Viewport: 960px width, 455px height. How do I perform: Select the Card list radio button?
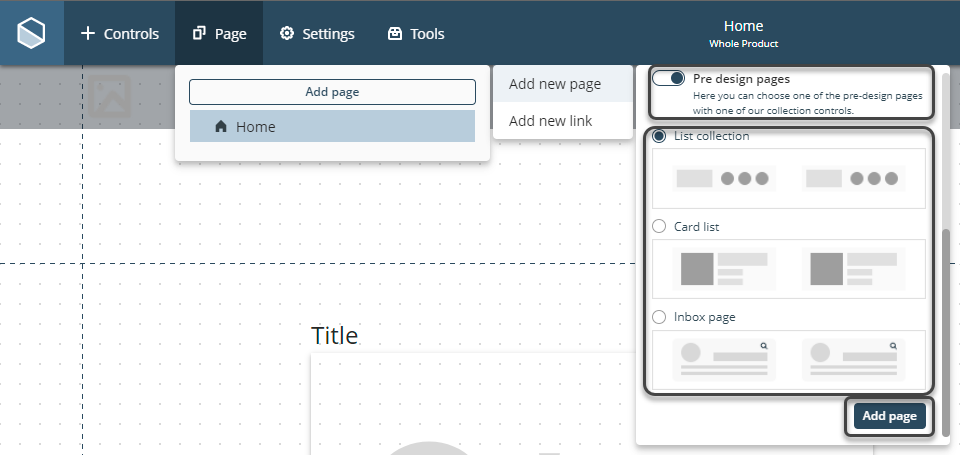click(659, 227)
